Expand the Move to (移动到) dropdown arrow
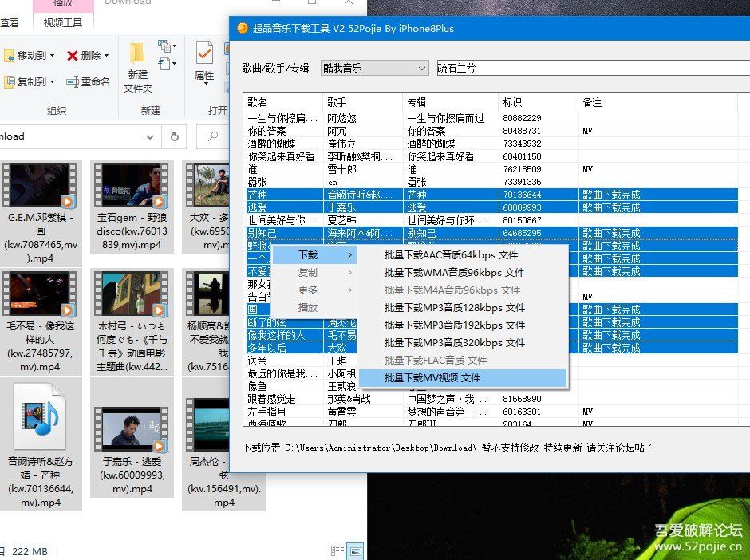Viewport: 750px width, 560px height. 52,56
